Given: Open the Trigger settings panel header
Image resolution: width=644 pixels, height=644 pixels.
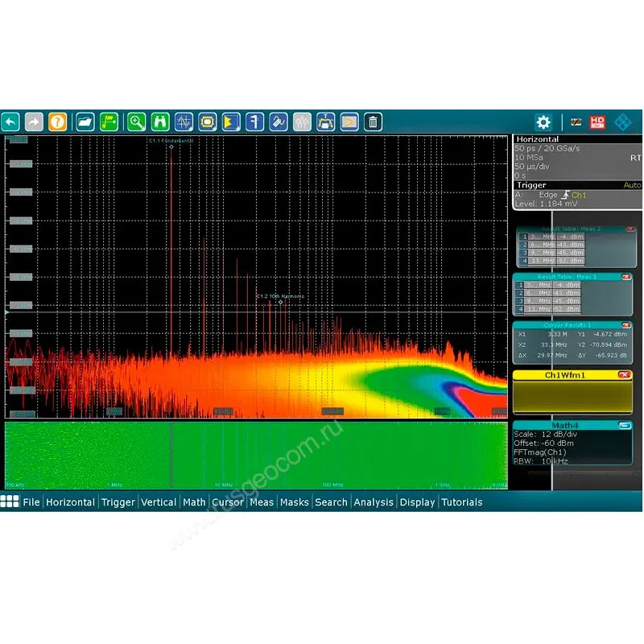Looking at the screenshot, I should pos(531,185).
